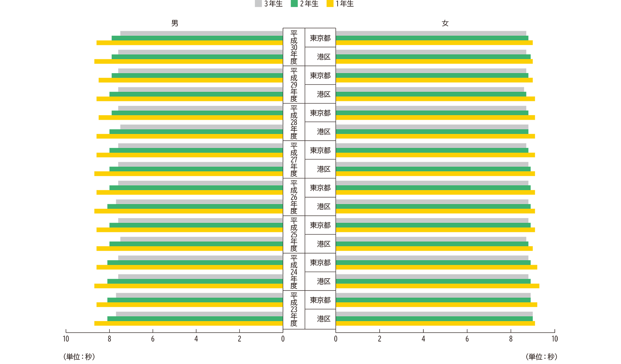
Task: Click male yellow bar for 平成23年度 港区
Action: tap(189, 323)
